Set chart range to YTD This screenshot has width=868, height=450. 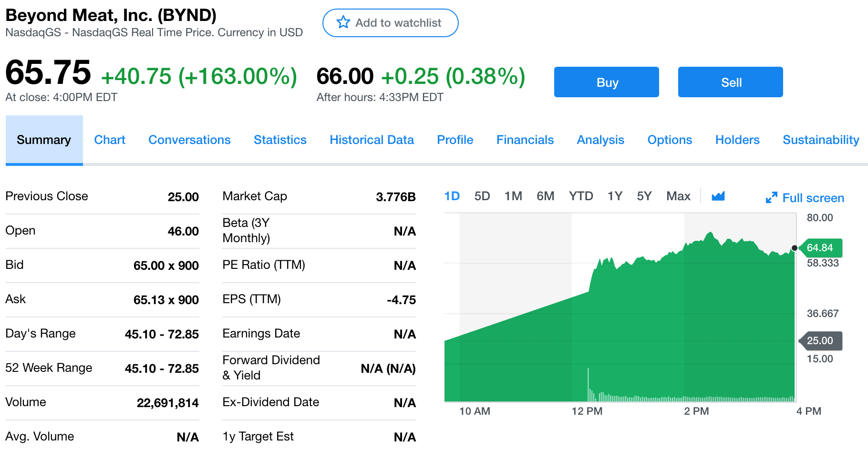[x=580, y=196]
